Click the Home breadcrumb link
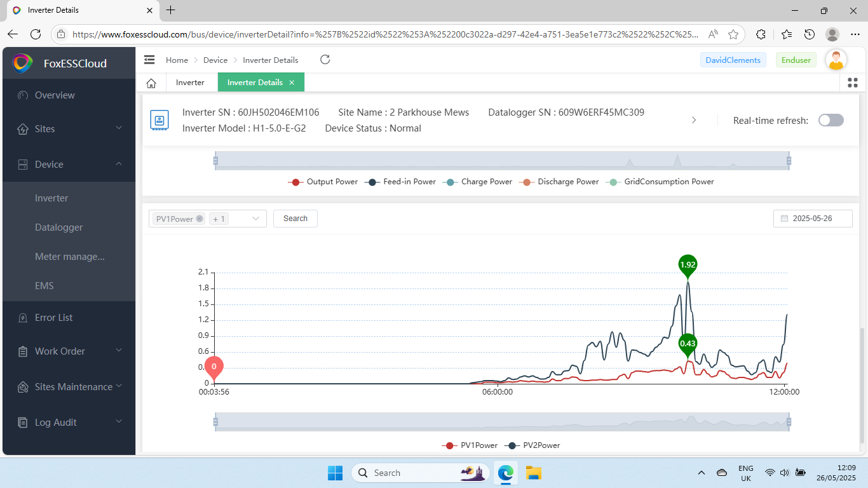This screenshot has height=488, width=868. point(177,60)
